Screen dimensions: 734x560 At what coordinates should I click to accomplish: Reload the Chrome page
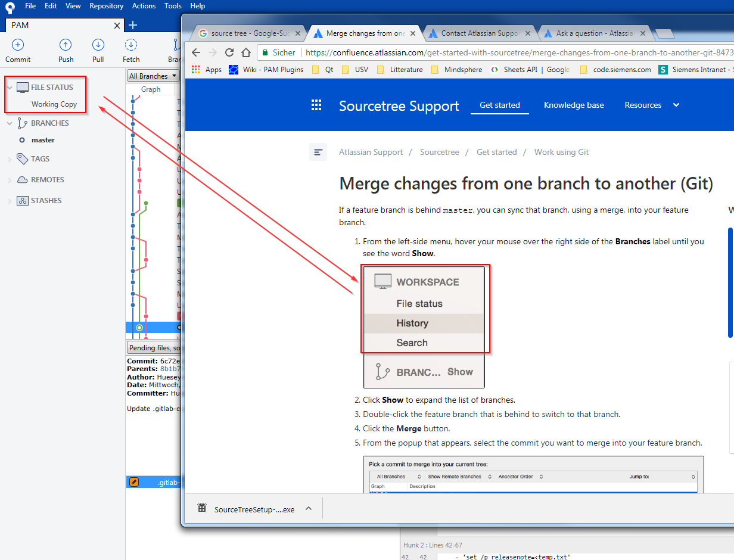[x=229, y=52]
